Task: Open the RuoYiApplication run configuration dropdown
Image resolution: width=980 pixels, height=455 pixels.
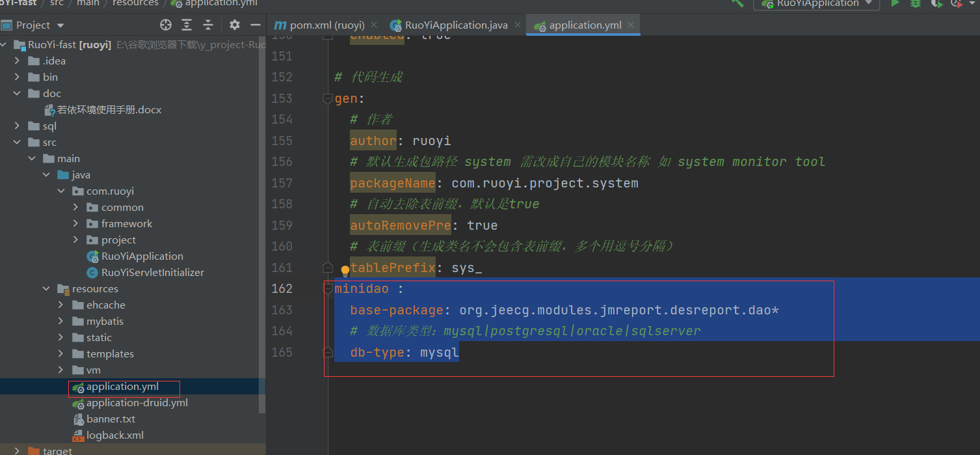Action: pyautogui.click(x=869, y=3)
